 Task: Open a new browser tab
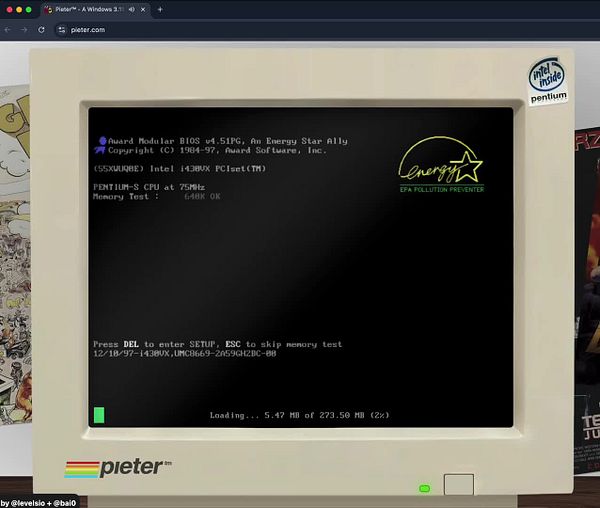[x=160, y=9]
